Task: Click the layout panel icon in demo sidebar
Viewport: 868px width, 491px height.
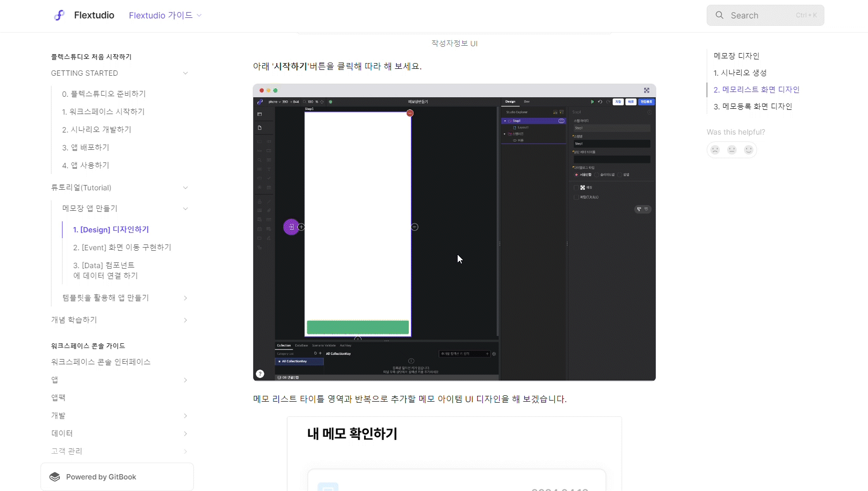Action: (260, 114)
